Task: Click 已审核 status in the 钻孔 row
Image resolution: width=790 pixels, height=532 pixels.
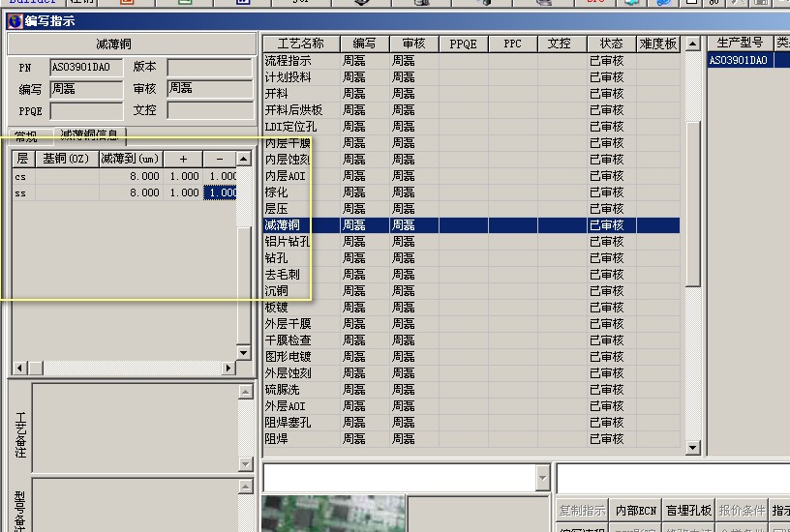Action: click(x=607, y=258)
